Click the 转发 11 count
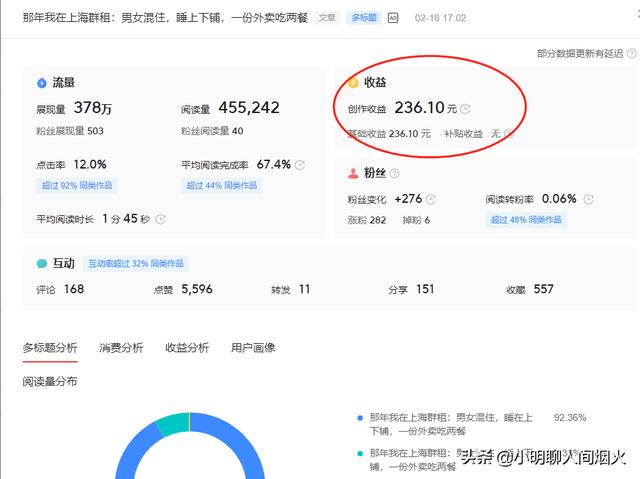This screenshot has width=640, height=479. click(x=304, y=289)
